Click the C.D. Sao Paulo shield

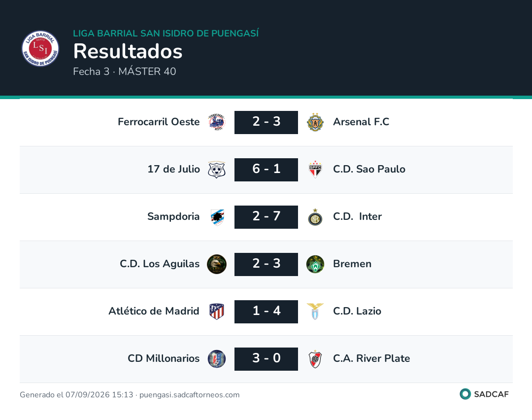point(315,170)
